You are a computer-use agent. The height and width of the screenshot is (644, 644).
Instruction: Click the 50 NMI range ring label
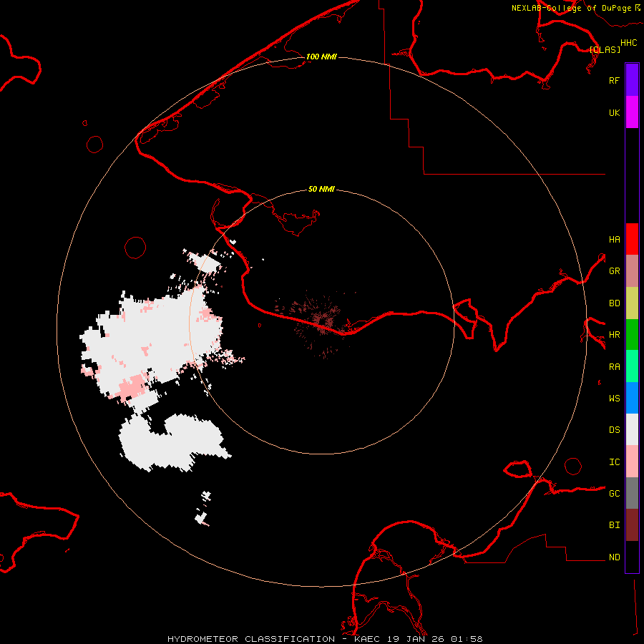(321, 189)
